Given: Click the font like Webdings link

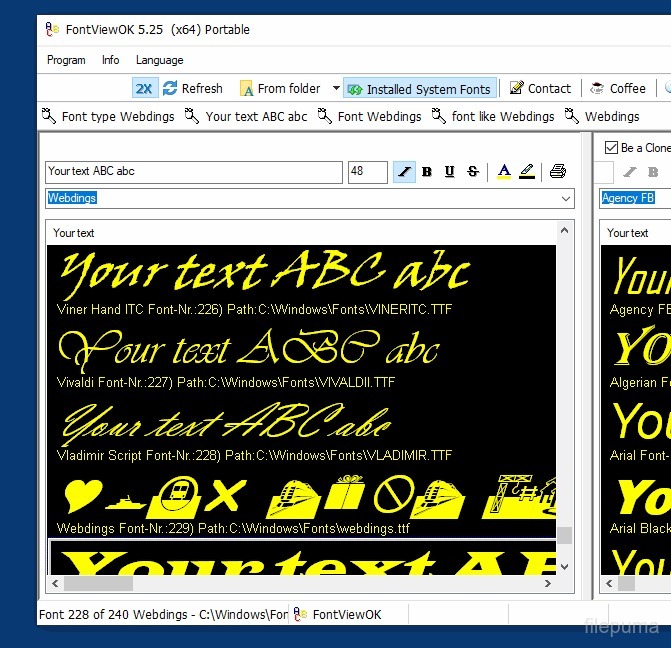Looking at the screenshot, I should (x=493, y=117).
